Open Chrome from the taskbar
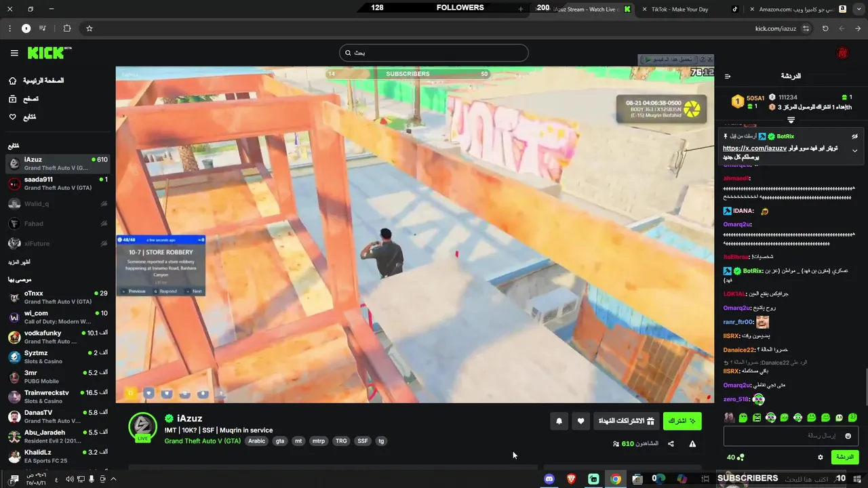This screenshot has width=868, height=488. [616, 479]
